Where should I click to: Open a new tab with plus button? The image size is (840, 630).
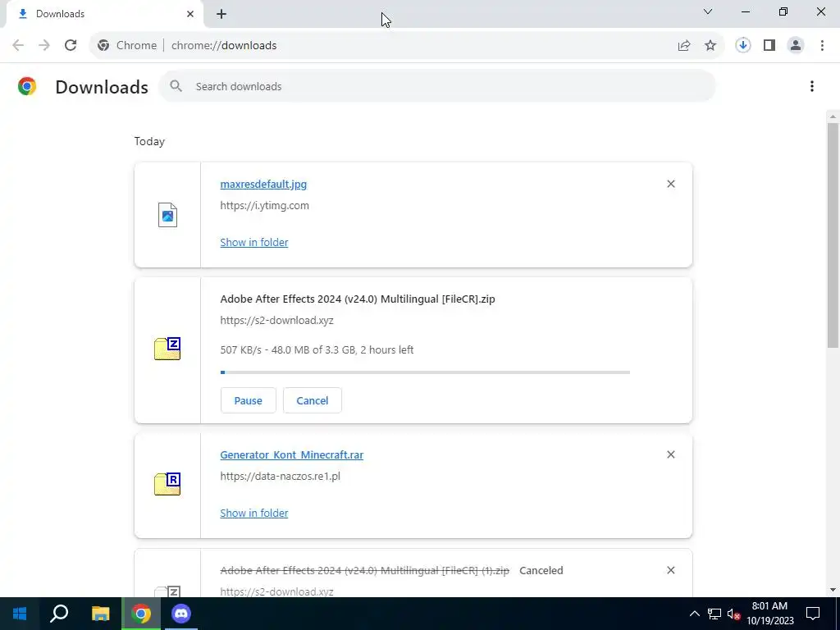(221, 14)
